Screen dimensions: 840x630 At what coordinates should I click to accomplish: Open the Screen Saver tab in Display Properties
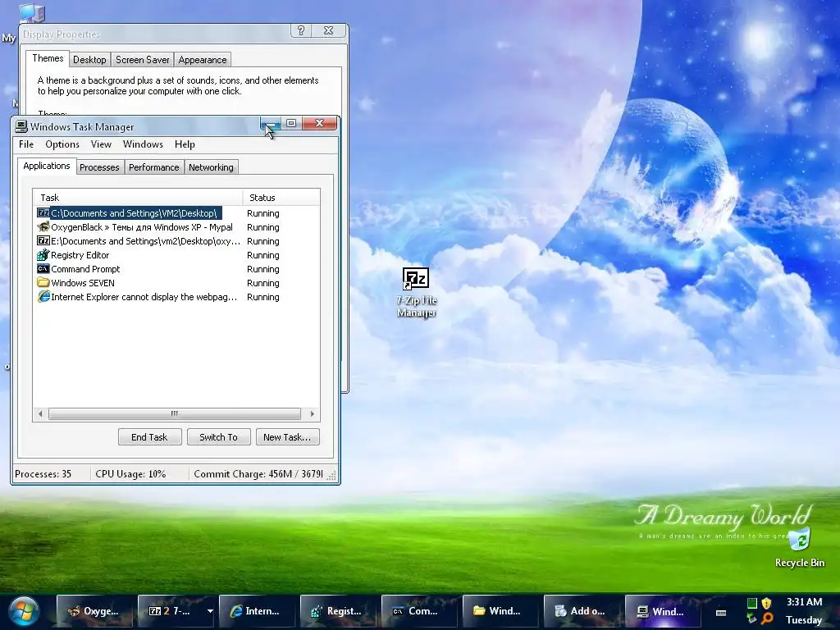click(143, 60)
